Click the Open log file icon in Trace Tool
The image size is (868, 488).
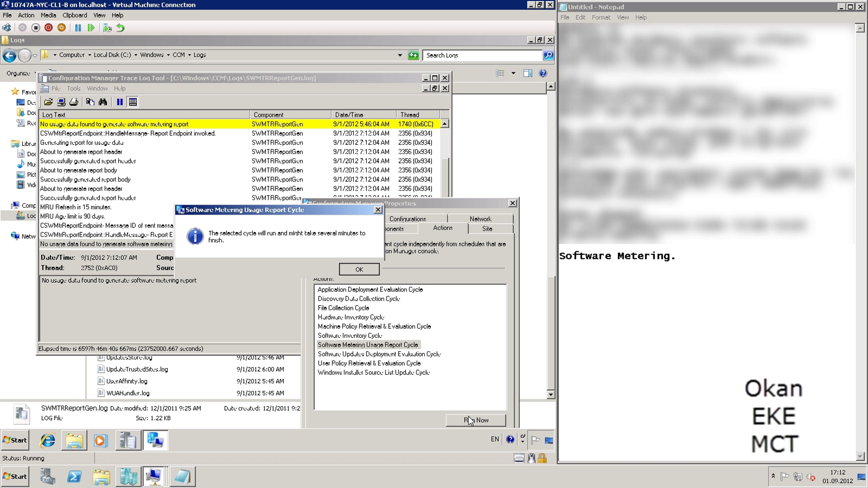48,102
